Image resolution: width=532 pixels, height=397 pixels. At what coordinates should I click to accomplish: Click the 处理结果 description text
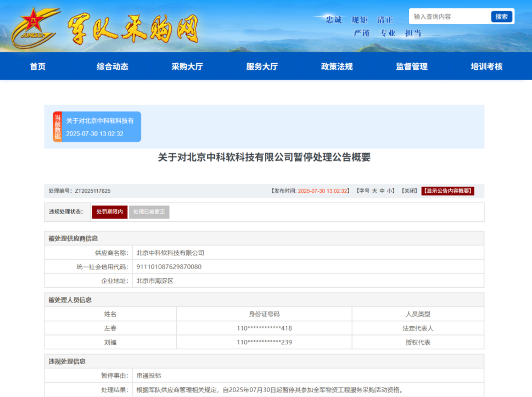270,390
